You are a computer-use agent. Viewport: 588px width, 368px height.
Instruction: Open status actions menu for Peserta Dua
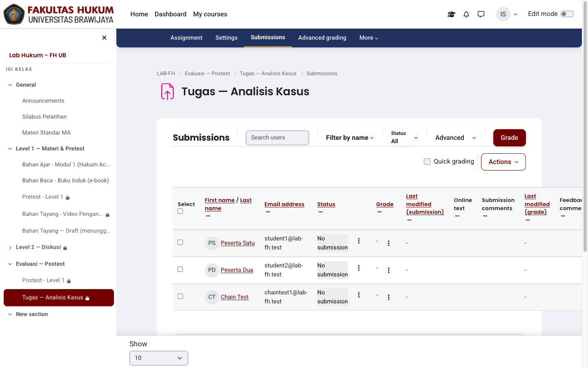(x=359, y=268)
